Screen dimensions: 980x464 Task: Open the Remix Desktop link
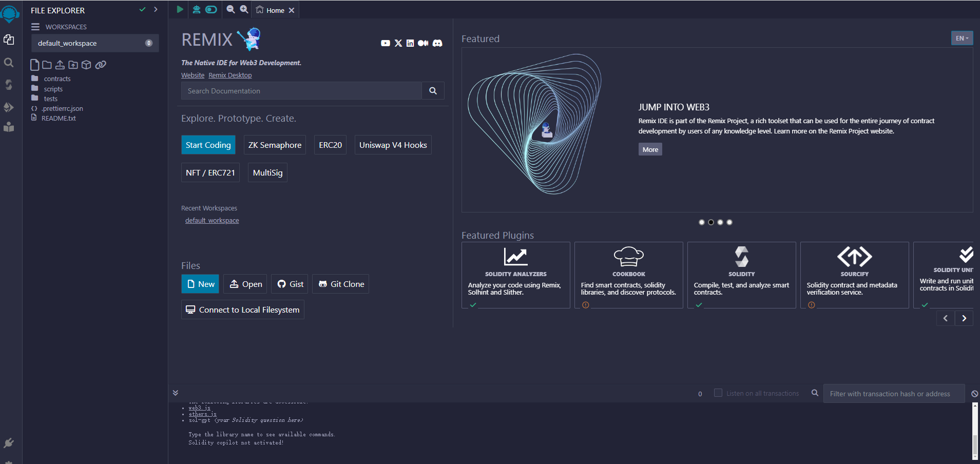[x=230, y=75]
